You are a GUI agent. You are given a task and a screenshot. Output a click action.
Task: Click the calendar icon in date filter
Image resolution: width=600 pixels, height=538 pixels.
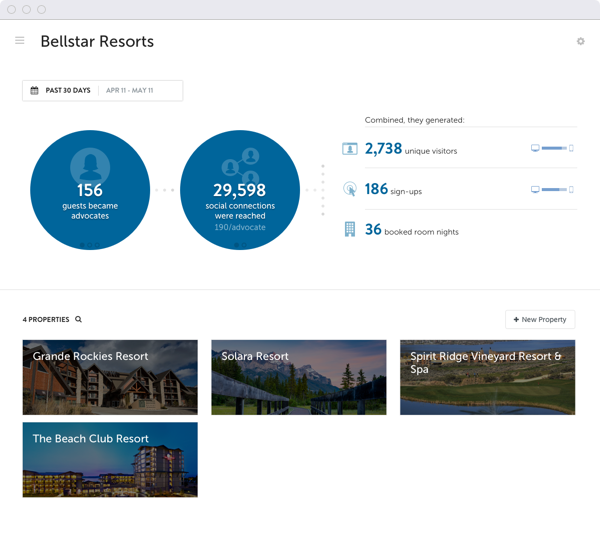pyautogui.click(x=35, y=91)
